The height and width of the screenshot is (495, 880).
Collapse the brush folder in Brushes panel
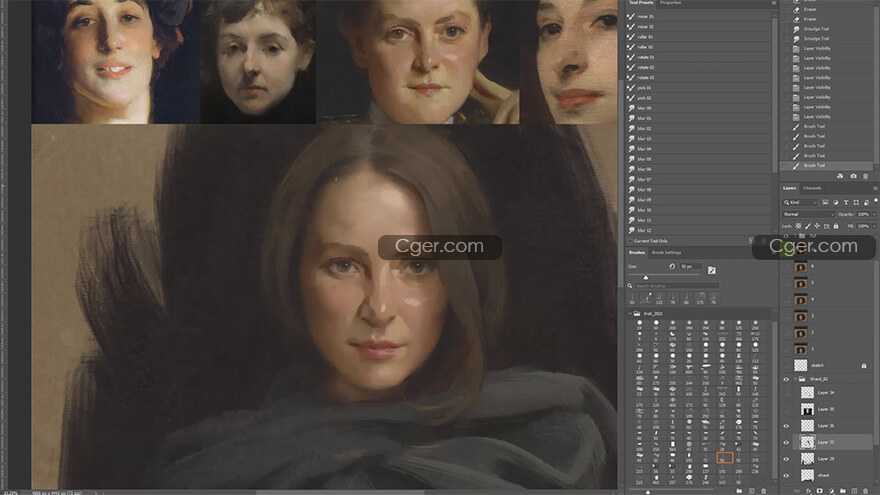[x=630, y=313]
